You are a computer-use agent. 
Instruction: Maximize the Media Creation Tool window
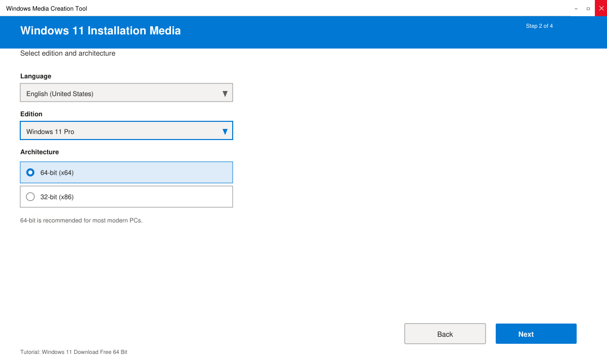point(588,8)
